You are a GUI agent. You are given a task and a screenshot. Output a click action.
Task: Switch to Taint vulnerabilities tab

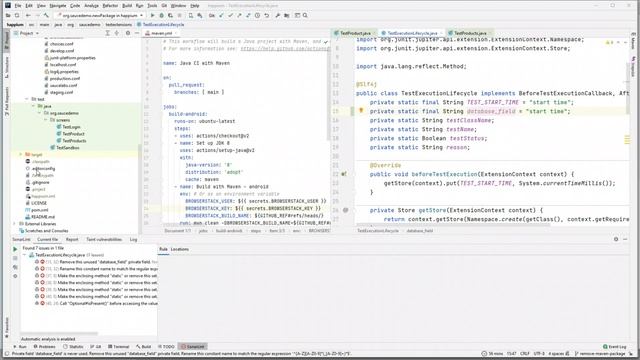(104, 240)
